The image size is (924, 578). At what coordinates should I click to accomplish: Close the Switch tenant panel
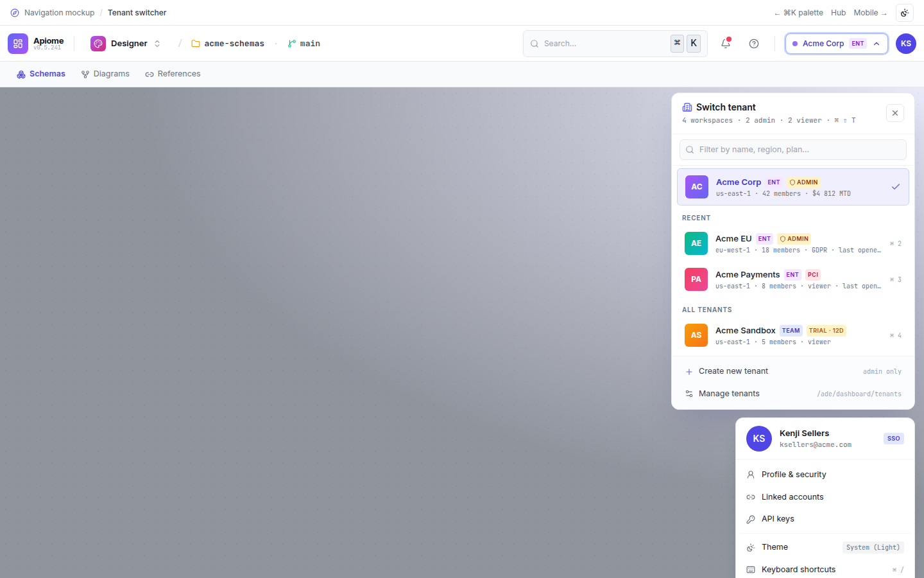[895, 113]
